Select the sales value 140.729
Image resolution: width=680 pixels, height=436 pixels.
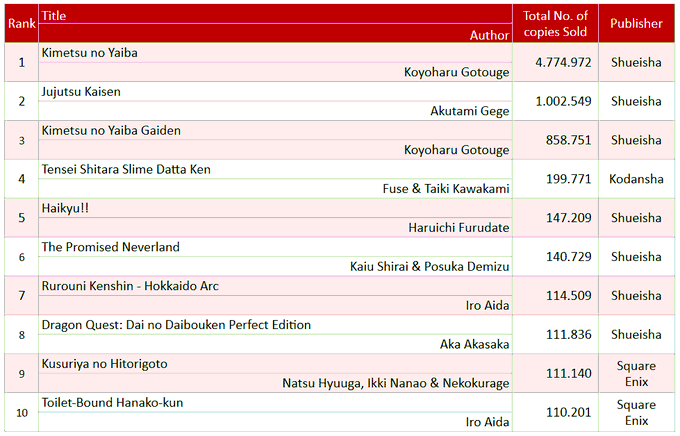click(x=568, y=257)
